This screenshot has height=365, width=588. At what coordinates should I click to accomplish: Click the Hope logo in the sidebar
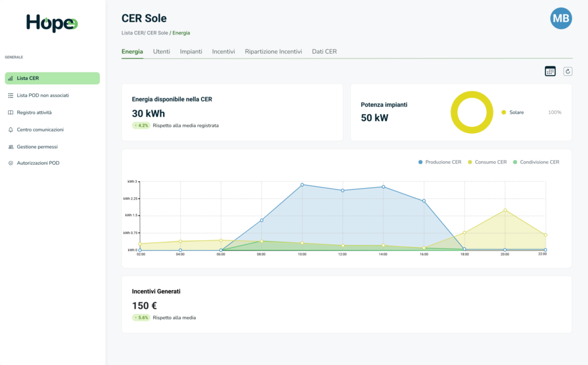click(52, 23)
